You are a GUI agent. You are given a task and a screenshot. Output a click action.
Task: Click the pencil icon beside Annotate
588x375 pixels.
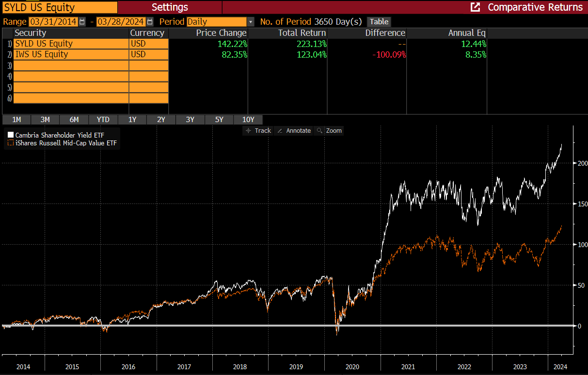pos(280,130)
